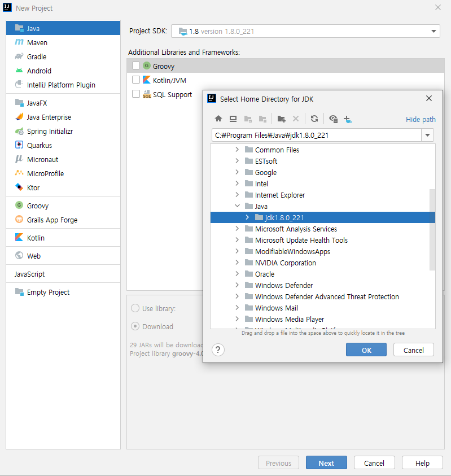The height and width of the screenshot is (476, 451).
Task: Click Show Hidden Files toolbar icon
Action: click(333, 119)
